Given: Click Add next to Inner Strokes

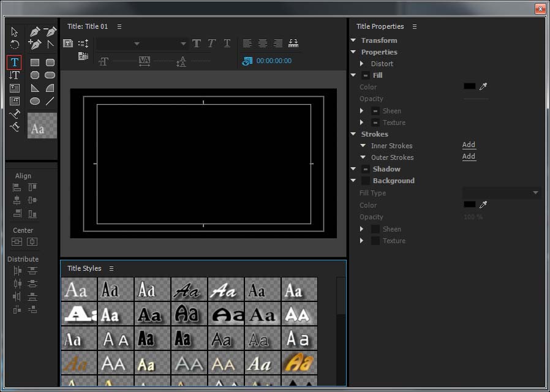Looking at the screenshot, I should [x=469, y=145].
